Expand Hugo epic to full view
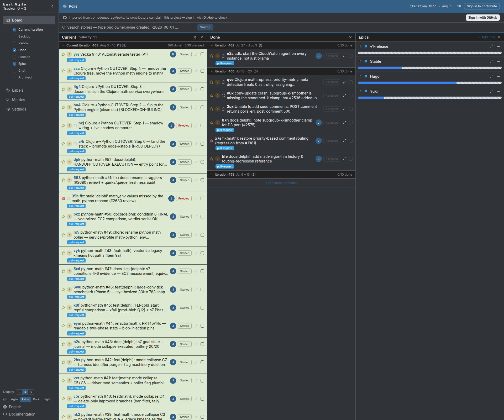The width and height of the screenshot is (504, 420). coord(491,76)
